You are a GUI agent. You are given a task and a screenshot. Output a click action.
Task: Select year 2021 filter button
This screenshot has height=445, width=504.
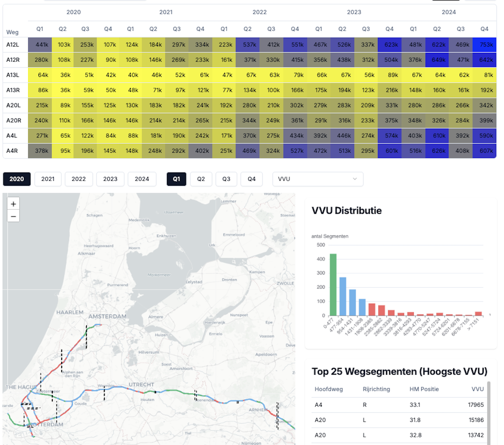[48, 179]
